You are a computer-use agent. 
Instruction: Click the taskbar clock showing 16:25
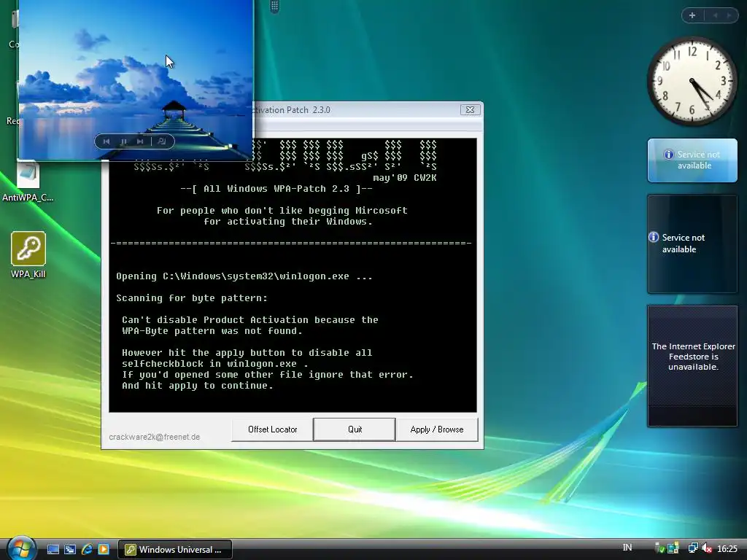[727, 549]
